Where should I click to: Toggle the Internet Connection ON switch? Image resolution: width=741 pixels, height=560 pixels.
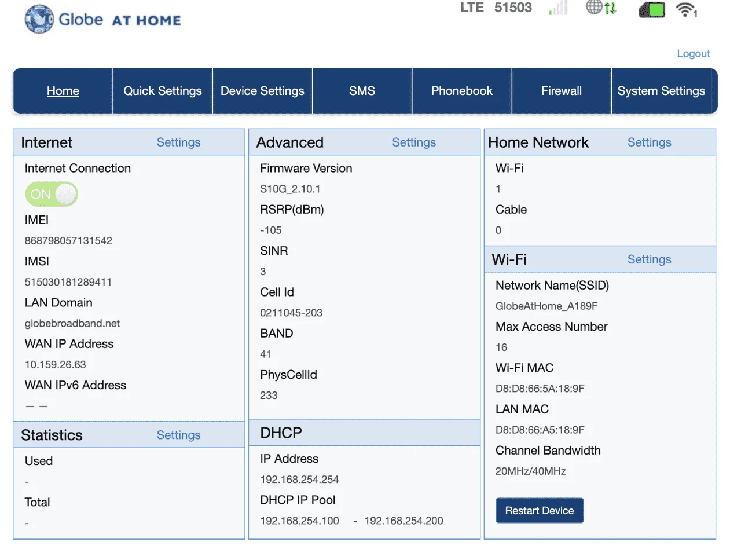tap(52, 194)
